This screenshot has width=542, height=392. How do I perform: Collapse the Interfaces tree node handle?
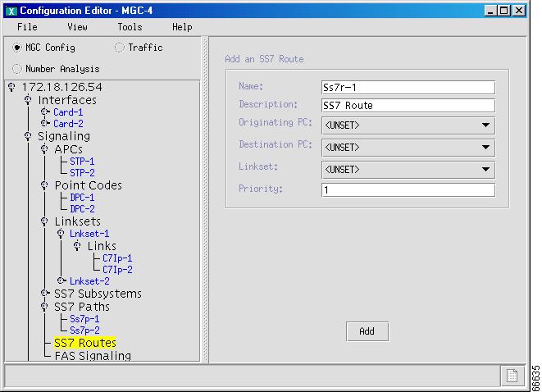click(x=28, y=100)
